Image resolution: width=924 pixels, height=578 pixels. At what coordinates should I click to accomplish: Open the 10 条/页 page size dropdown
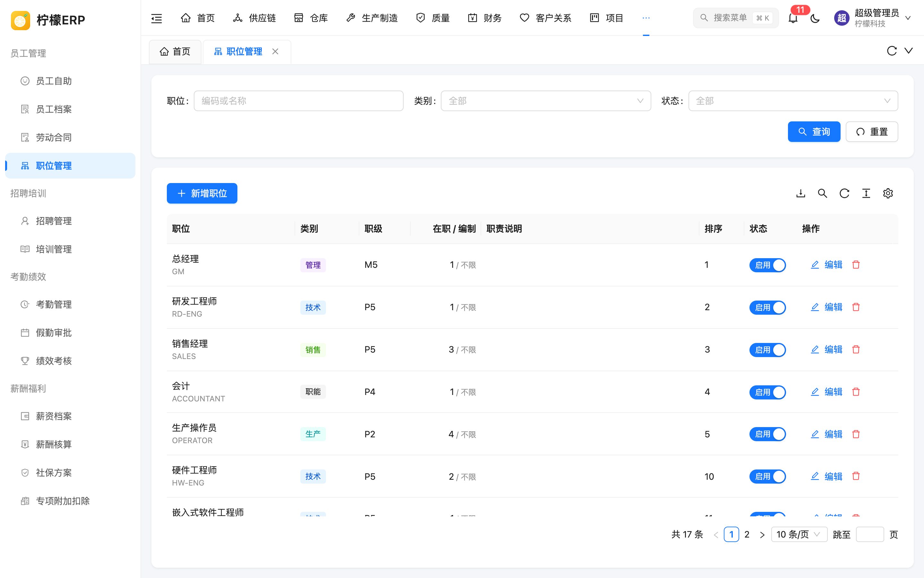(x=799, y=534)
